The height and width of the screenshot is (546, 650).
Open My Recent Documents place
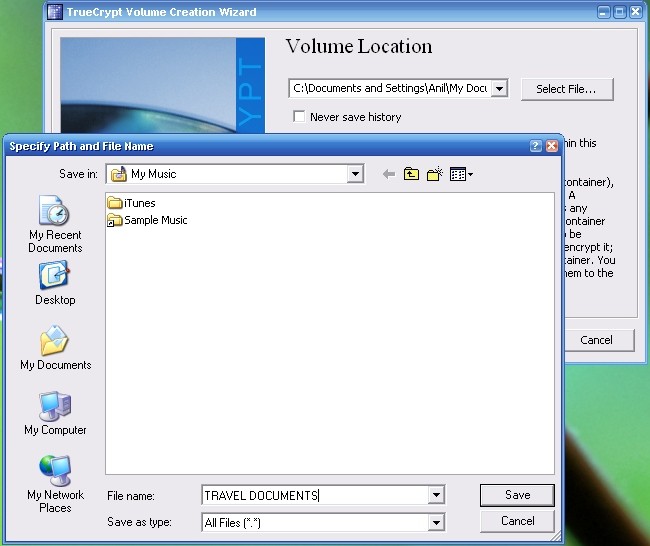click(55, 224)
